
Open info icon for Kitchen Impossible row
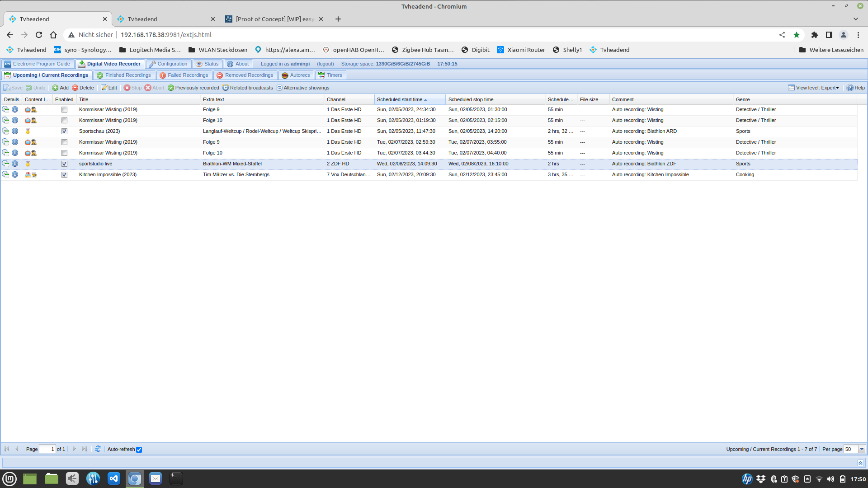tap(15, 174)
